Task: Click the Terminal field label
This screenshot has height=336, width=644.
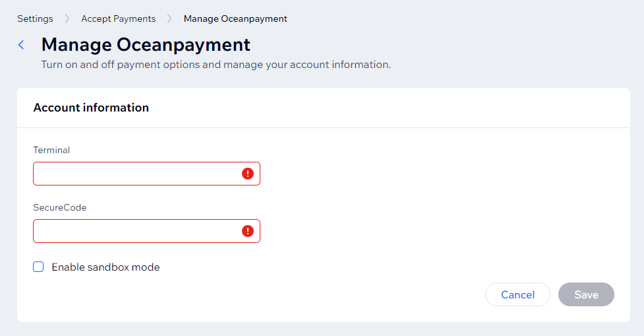Action: point(51,150)
